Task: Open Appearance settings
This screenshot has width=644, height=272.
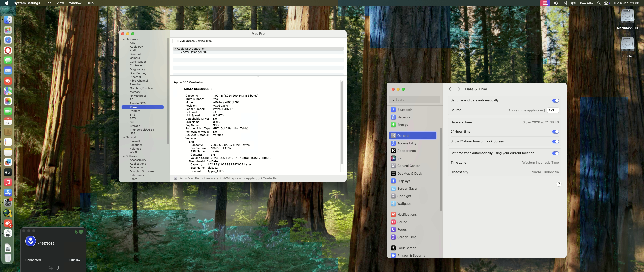Action: pyautogui.click(x=413, y=151)
